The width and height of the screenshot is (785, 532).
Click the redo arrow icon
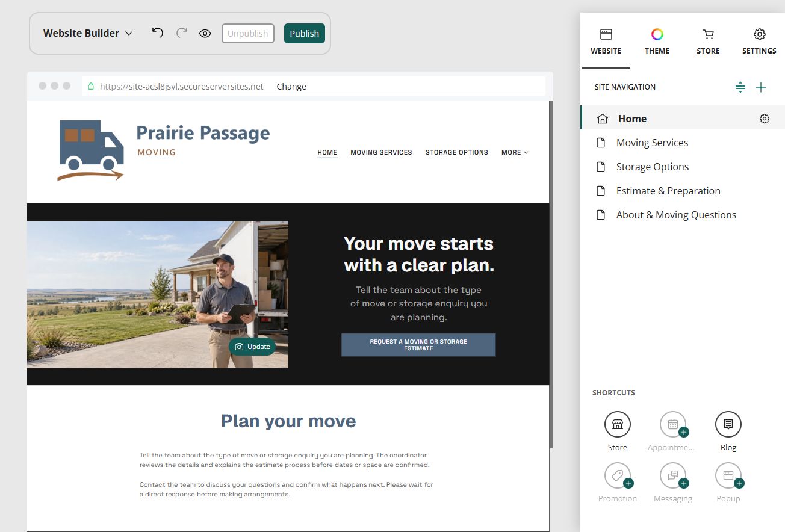pyautogui.click(x=182, y=33)
